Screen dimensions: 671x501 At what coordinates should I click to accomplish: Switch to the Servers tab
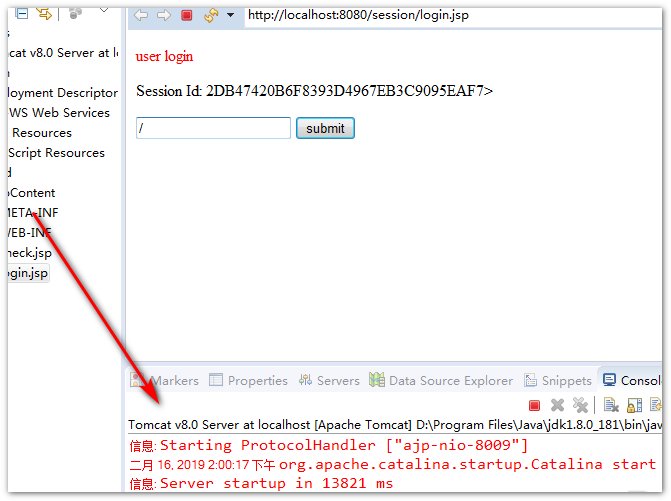point(328,380)
